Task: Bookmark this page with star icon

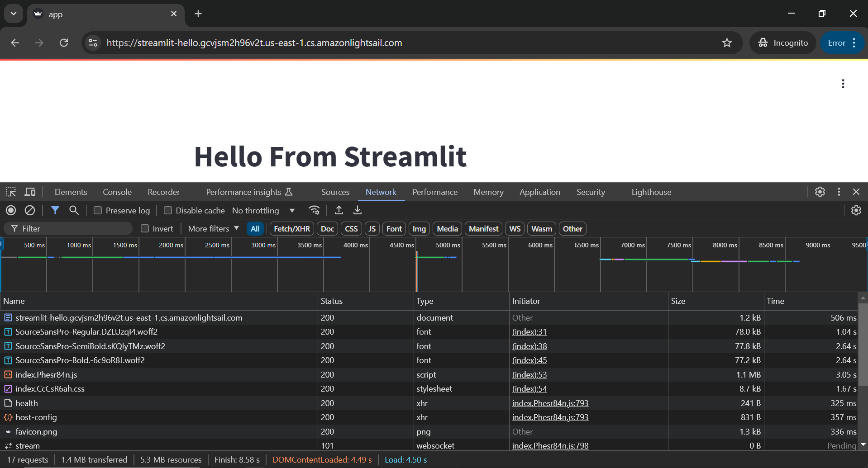Action: click(x=727, y=43)
